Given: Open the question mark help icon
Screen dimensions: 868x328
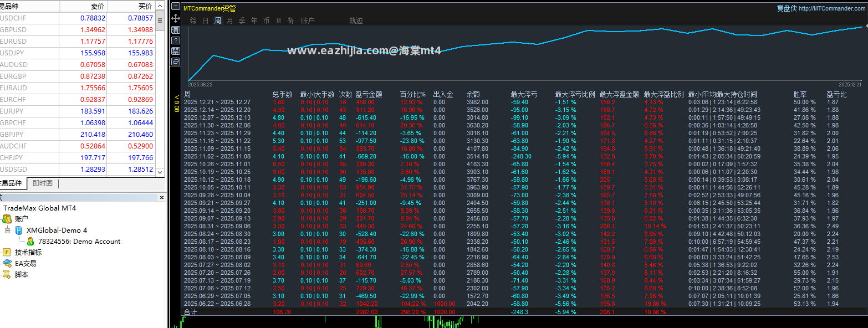Looking at the screenshot, I should click(175, 40).
